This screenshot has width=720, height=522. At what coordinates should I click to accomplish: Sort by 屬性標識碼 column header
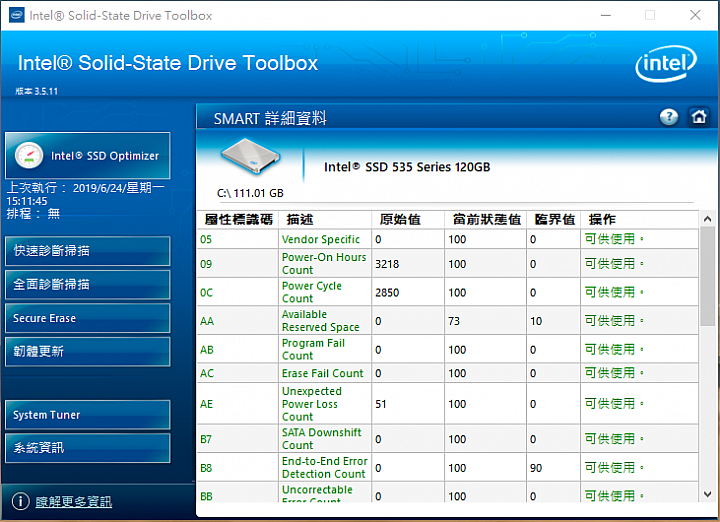tap(238, 219)
